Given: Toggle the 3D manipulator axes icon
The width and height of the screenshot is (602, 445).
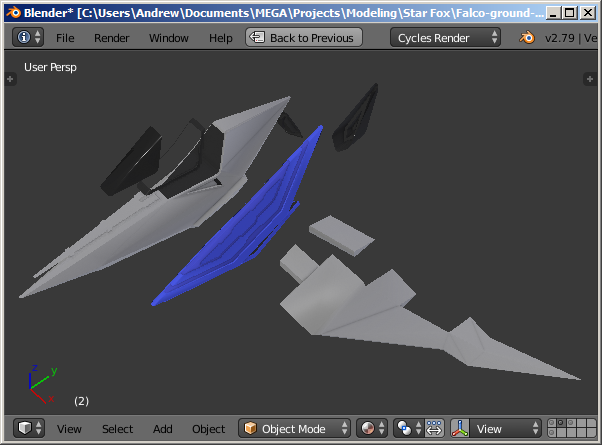Looking at the screenshot, I should click(x=460, y=428).
